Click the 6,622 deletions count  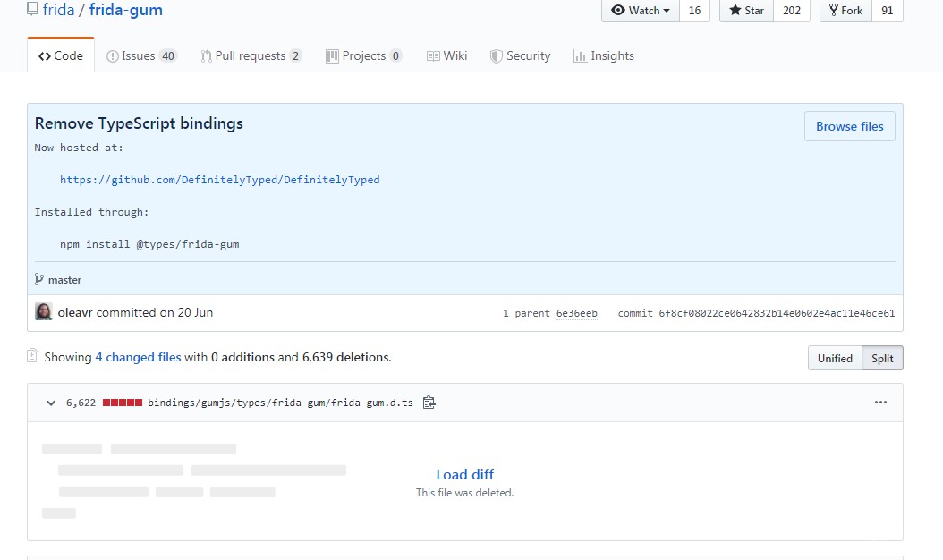click(x=81, y=403)
